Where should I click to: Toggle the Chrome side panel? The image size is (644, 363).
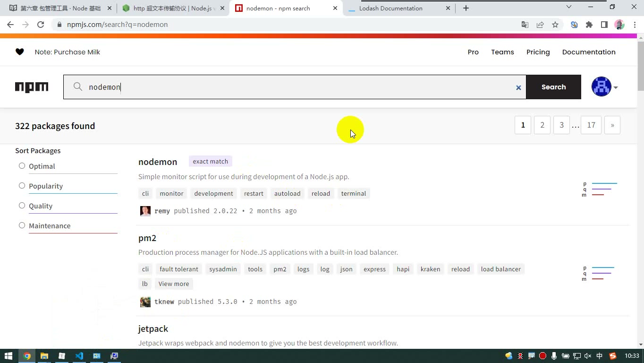point(604,25)
